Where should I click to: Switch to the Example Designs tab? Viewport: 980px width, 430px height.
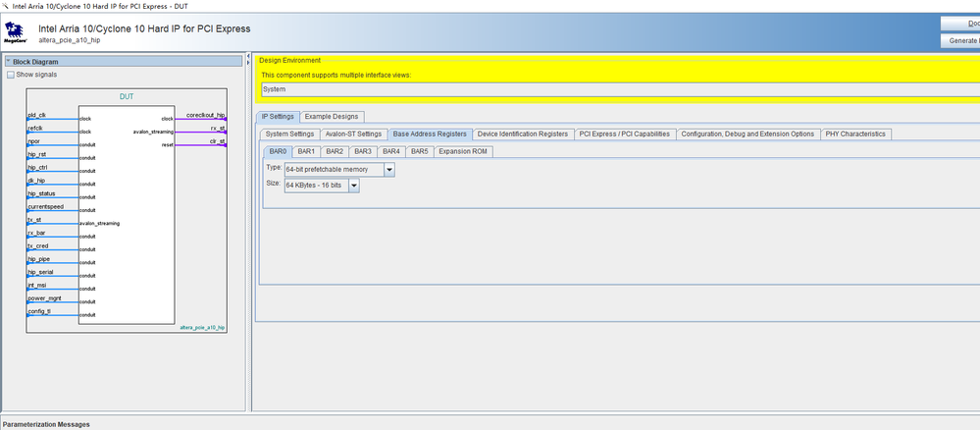pyautogui.click(x=332, y=117)
